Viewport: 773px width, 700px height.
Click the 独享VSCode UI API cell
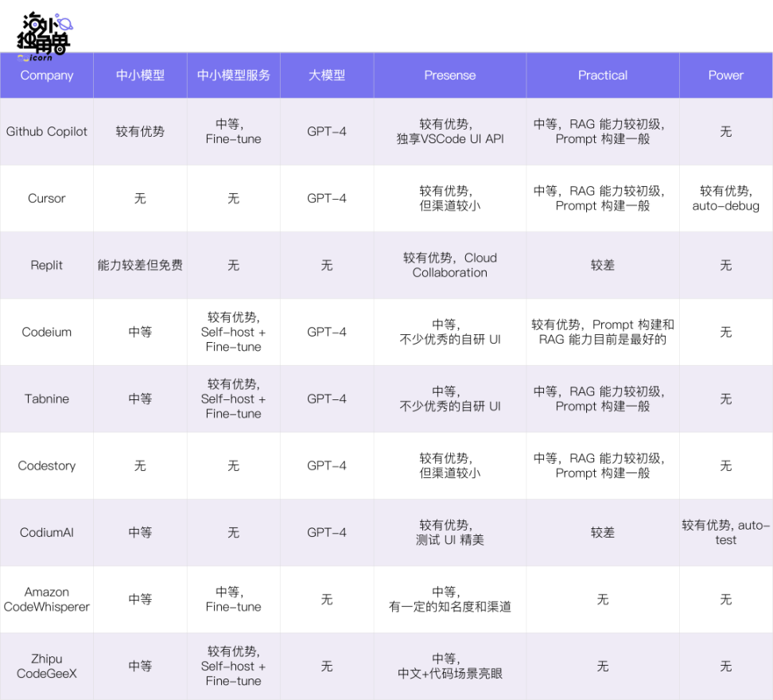pos(449,132)
